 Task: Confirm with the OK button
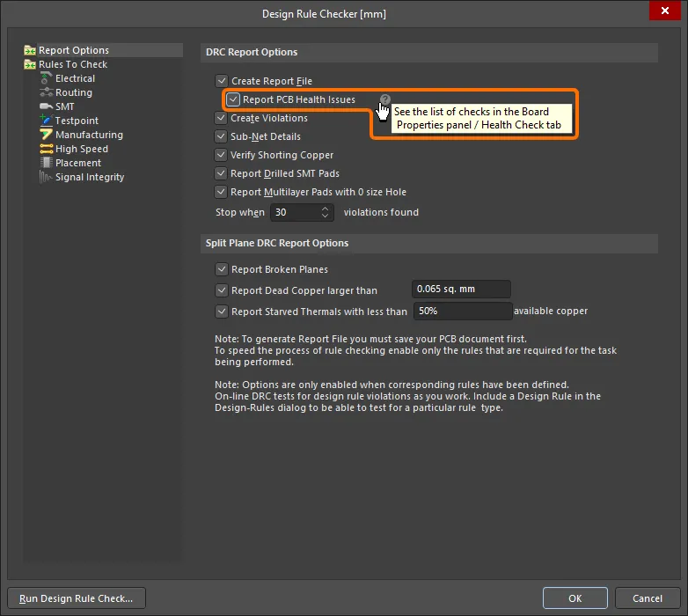[575, 598]
